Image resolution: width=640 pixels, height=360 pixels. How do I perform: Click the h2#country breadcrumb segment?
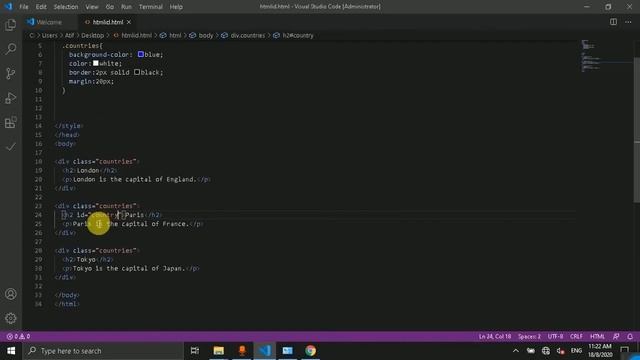click(298, 36)
